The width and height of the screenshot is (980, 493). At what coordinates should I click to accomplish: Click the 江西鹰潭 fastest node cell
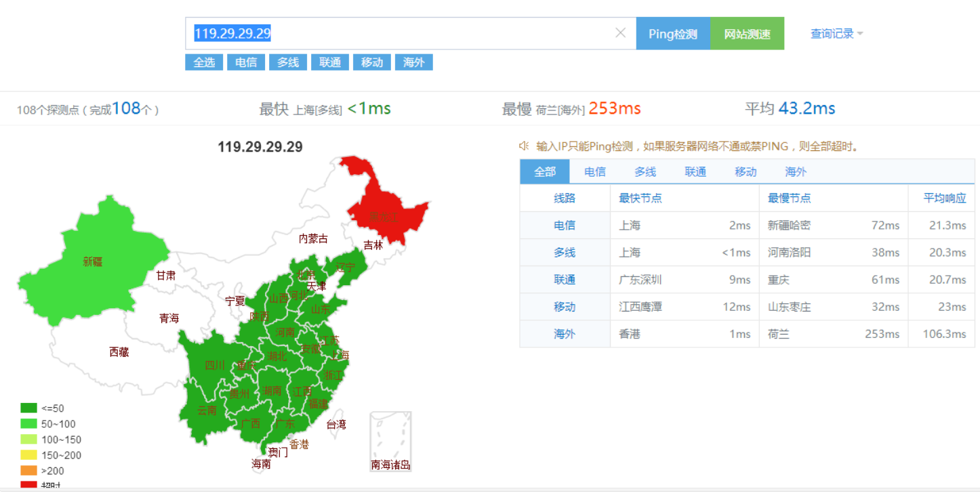coord(640,307)
